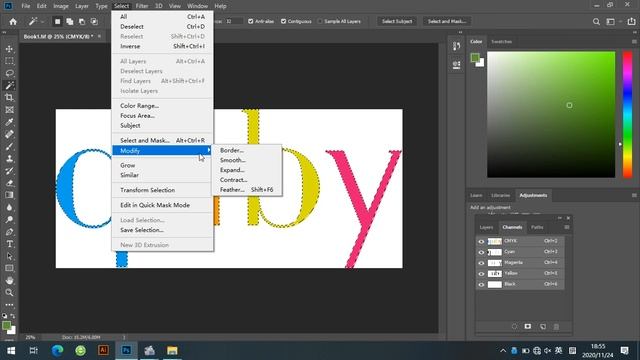
Task: Select the Brush tool
Action: (9, 147)
